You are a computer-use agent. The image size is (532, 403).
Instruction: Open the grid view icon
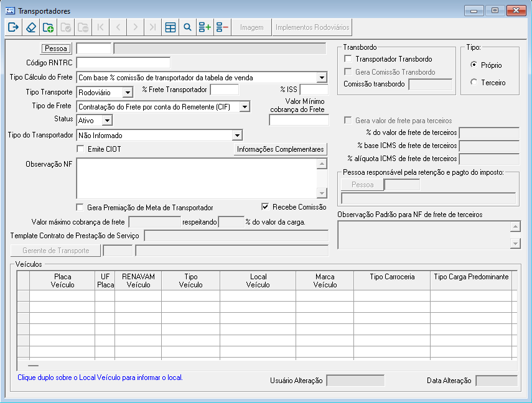[170, 27]
